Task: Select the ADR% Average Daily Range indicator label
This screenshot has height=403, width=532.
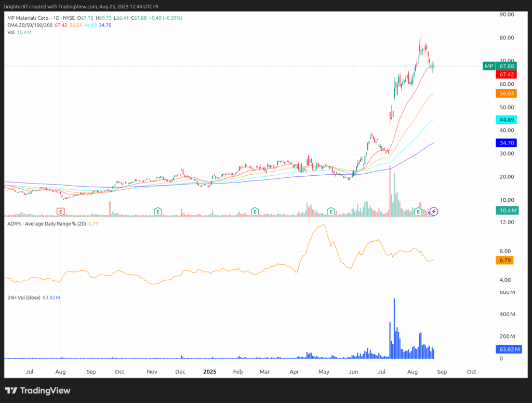Action: (x=46, y=224)
